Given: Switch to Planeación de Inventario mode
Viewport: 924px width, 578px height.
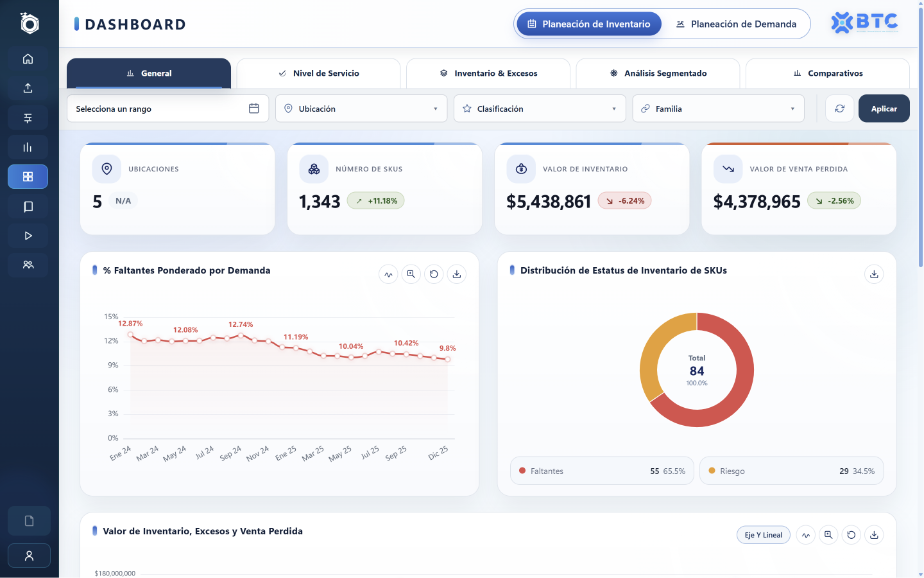Looking at the screenshot, I should pyautogui.click(x=589, y=24).
